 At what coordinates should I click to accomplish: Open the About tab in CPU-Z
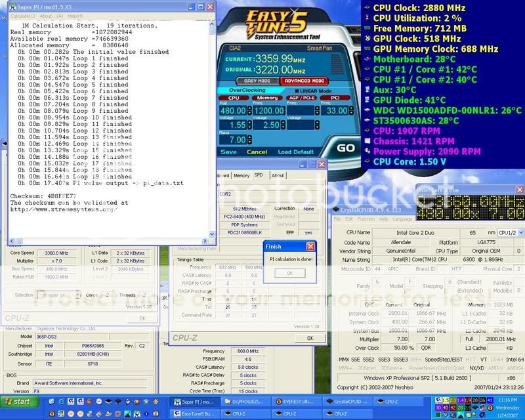click(278, 175)
